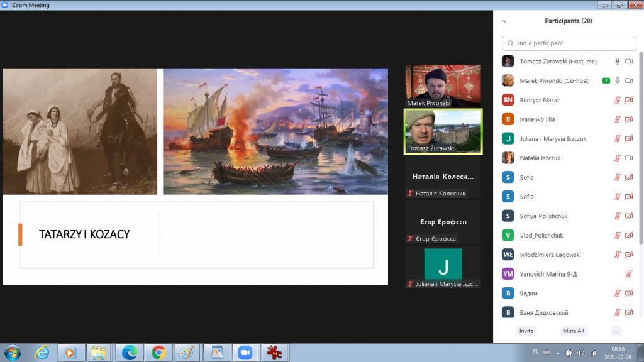Click the Find a participant search field

569,43
